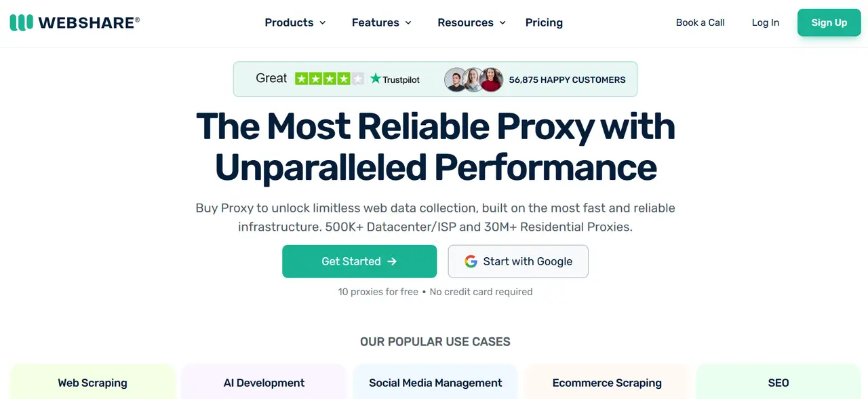
Task: Click the Google logo icon
Action: click(x=471, y=261)
